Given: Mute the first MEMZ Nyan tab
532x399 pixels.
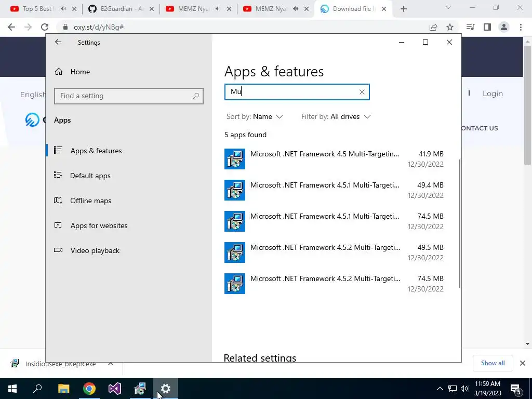Looking at the screenshot, I should point(218,9).
